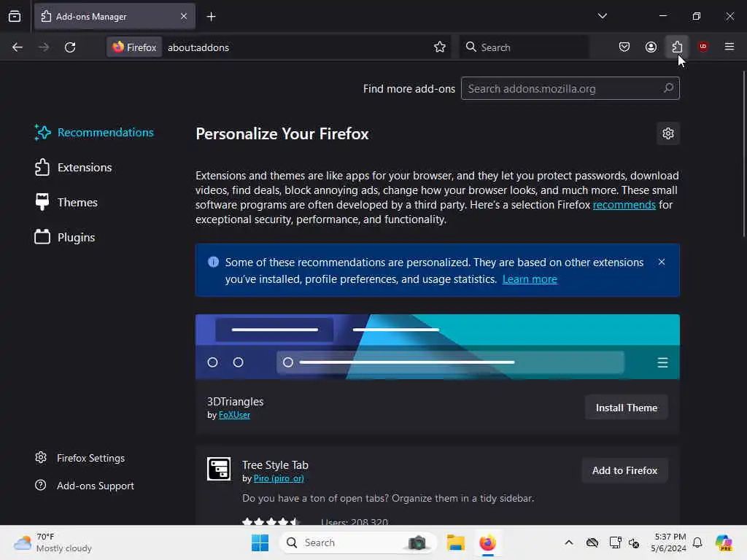This screenshot has width=747, height=560.
Task: Open File Explorer from taskbar
Action: (x=455, y=542)
